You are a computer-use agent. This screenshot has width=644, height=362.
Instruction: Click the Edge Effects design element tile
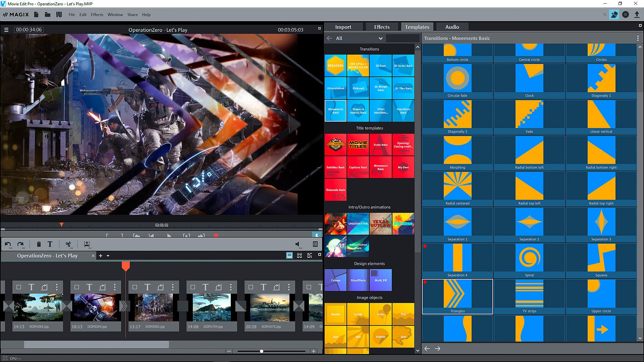tap(358, 280)
